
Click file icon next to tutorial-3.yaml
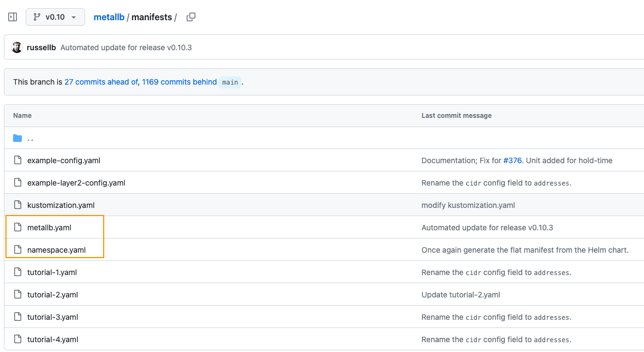click(x=17, y=317)
